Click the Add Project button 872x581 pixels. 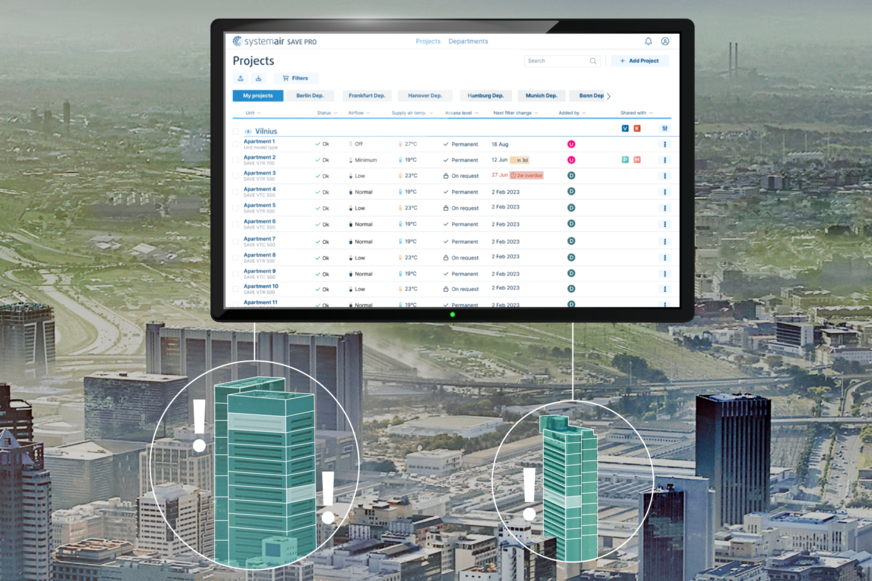[641, 60]
